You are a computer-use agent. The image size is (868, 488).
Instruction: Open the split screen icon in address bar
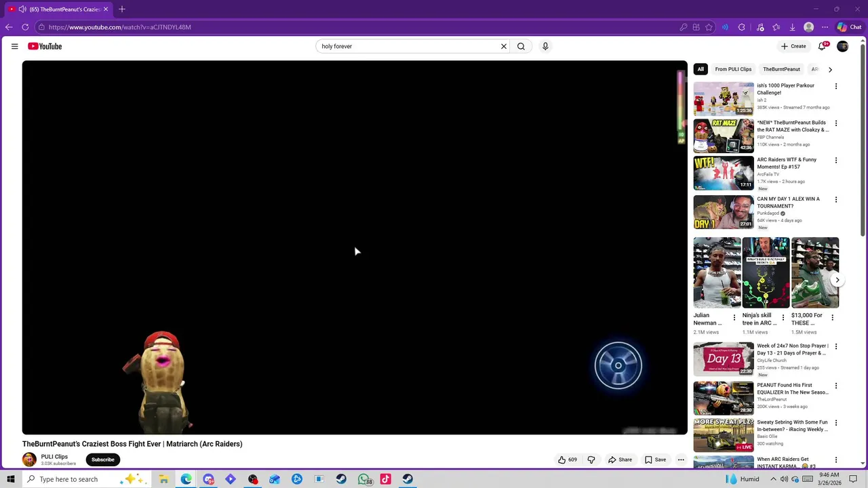coord(696,27)
